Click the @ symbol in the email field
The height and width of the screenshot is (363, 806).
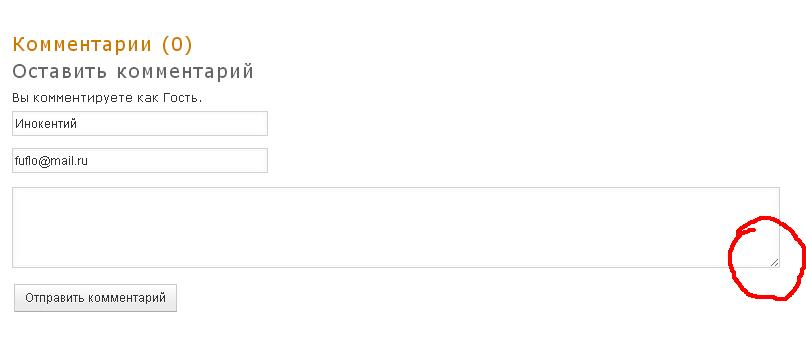[x=44, y=161]
